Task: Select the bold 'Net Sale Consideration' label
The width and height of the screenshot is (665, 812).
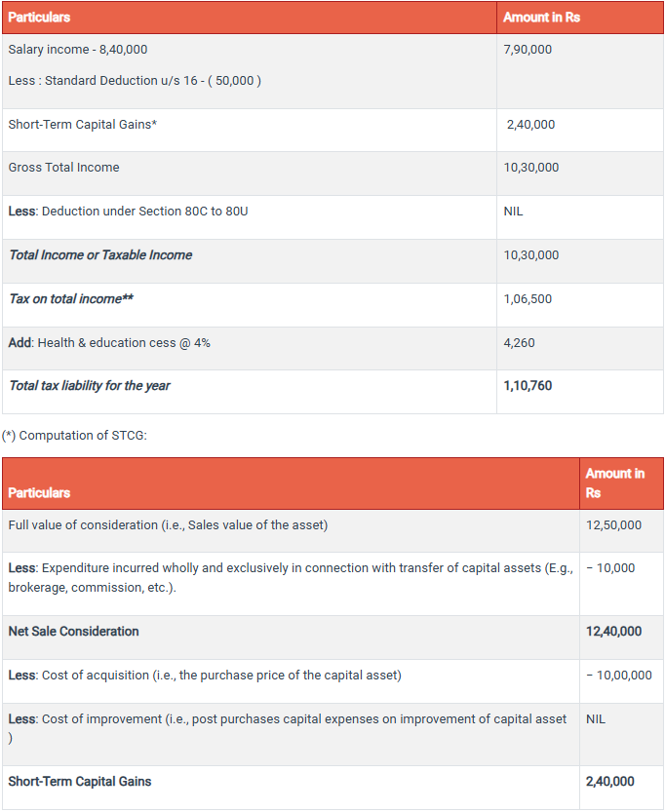Action: pyautogui.click(x=73, y=631)
